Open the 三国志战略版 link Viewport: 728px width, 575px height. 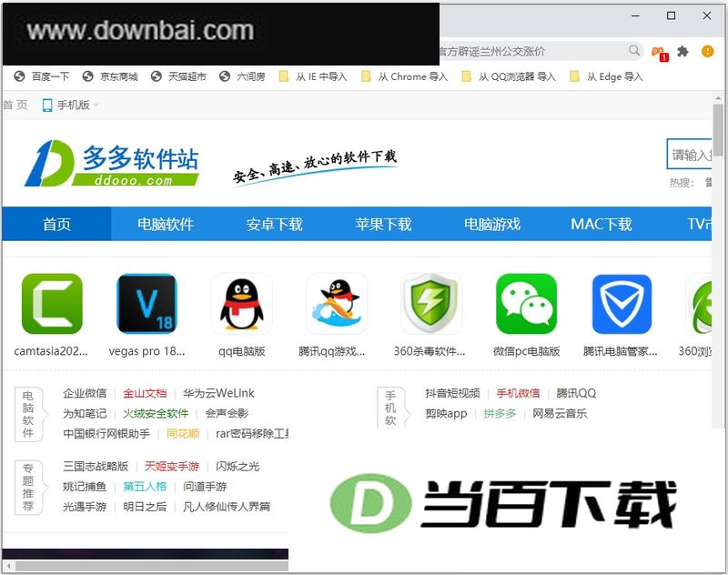pyautogui.click(x=96, y=467)
